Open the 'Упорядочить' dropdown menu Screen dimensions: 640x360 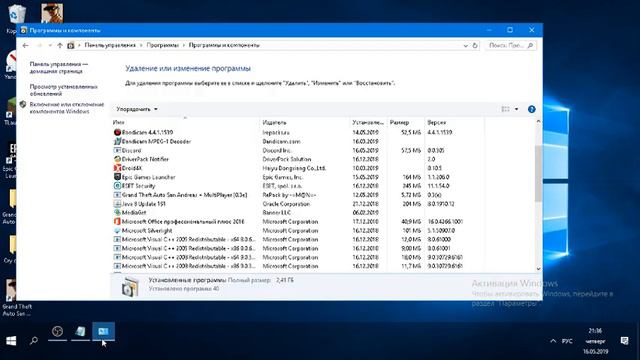coord(137,109)
